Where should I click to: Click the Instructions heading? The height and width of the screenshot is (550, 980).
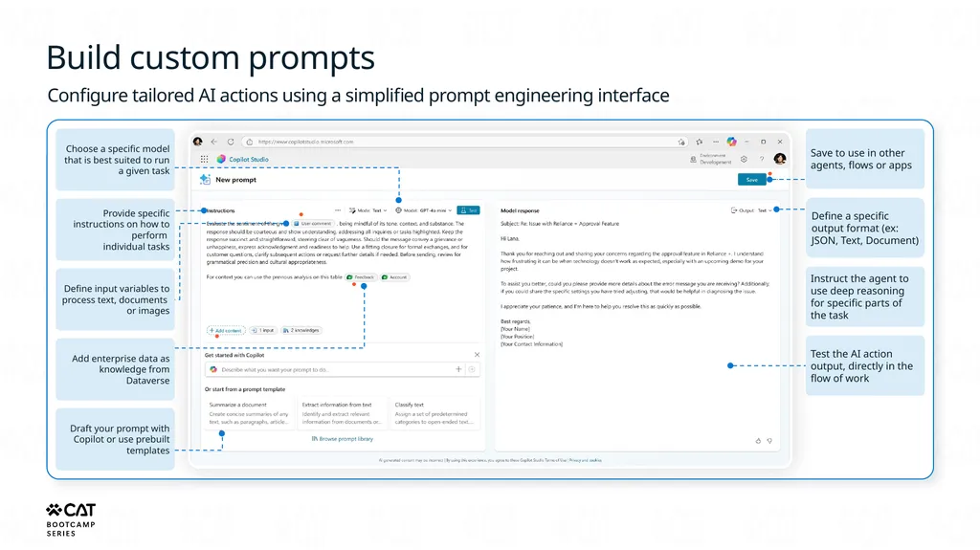click(221, 210)
